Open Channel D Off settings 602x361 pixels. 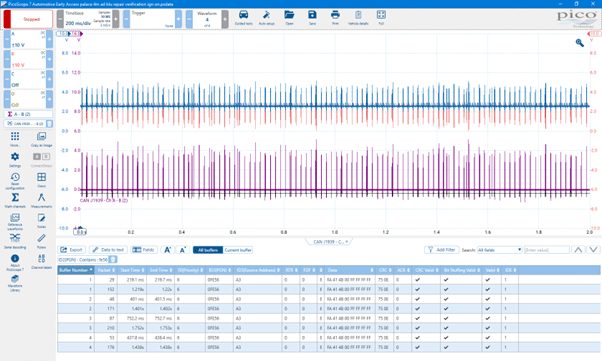(x=28, y=99)
